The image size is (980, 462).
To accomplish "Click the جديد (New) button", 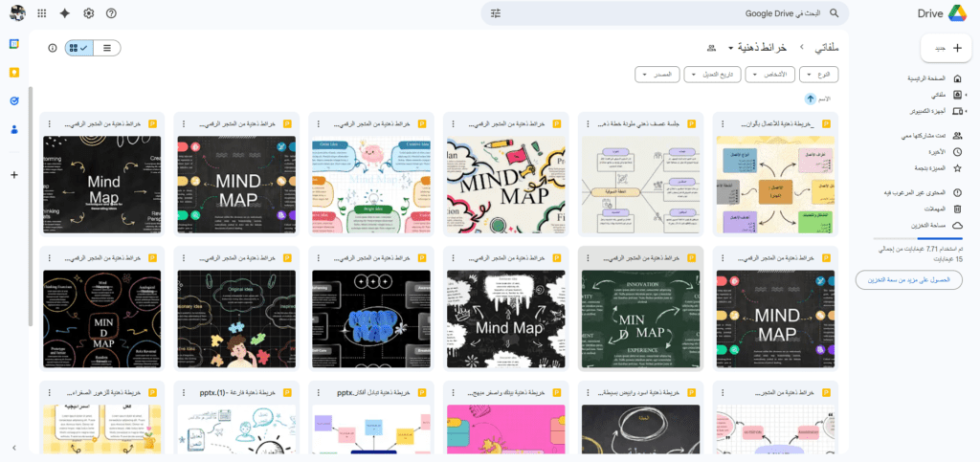I will pyautogui.click(x=947, y=47).
